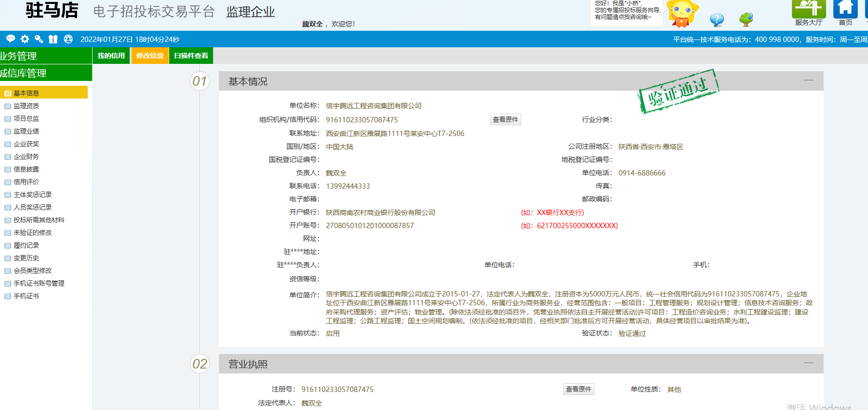868x410 pixels.
Task: Open 人员奖惩记录 in the sidebar
Action: pos(33,207)
